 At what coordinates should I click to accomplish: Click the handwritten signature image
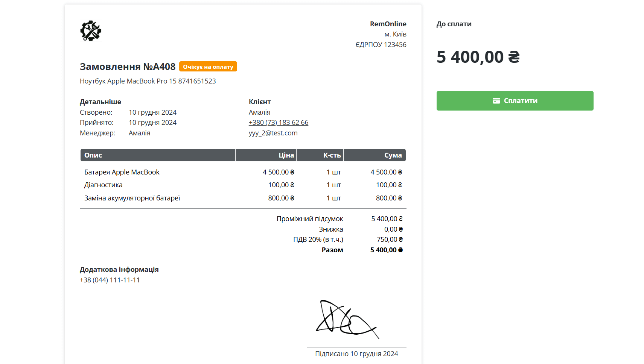[347, 319]
